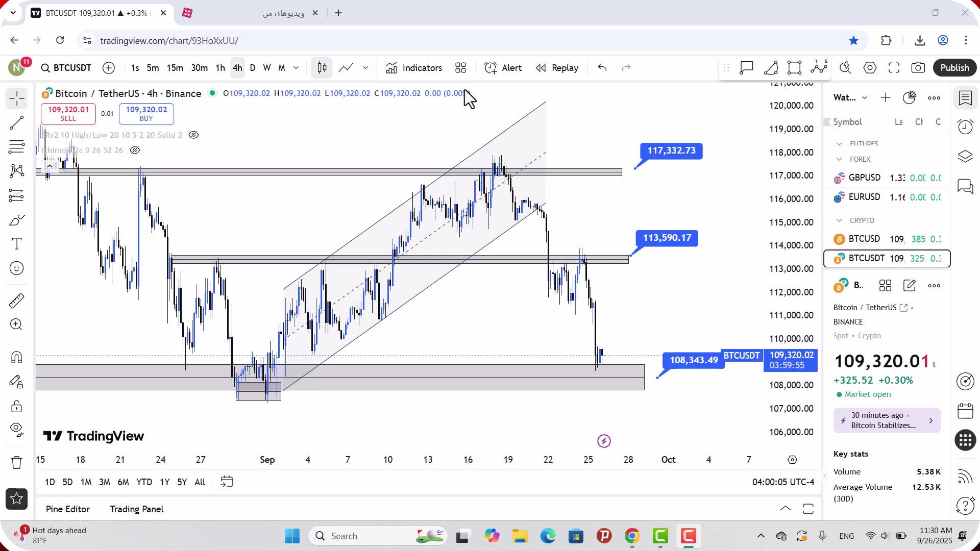
Task: Collapse the indicator legend chevron
Action: 50,166
